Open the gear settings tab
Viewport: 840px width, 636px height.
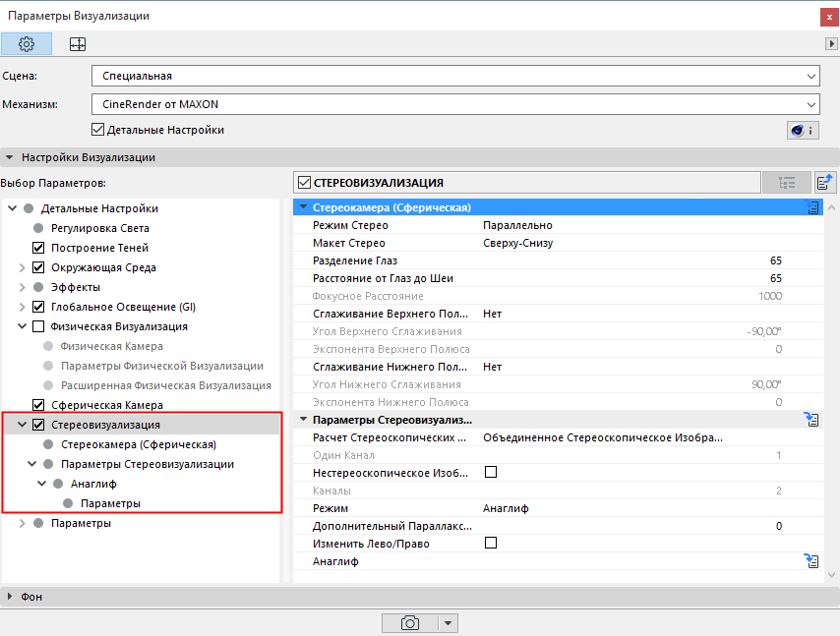tap(27, 44)
